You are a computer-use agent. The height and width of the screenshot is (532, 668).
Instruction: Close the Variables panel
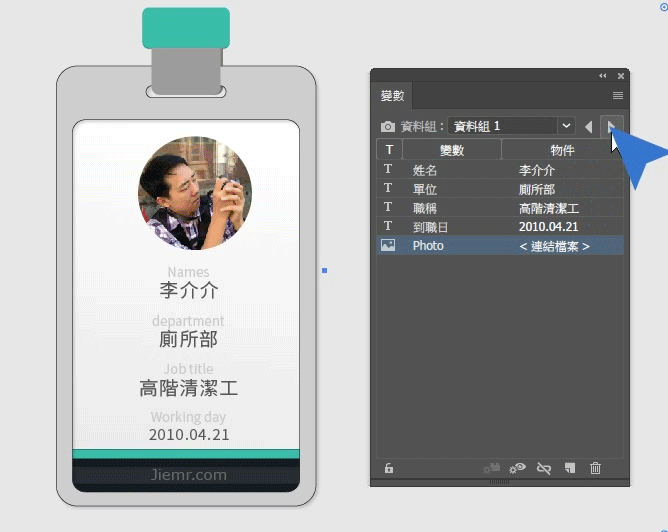pyautogui.click(x=621, y=76)
